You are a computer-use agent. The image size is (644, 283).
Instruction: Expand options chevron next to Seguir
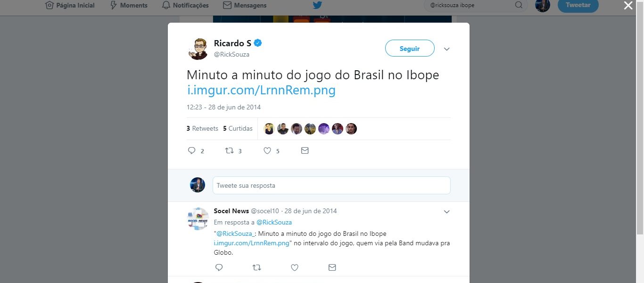447,49
